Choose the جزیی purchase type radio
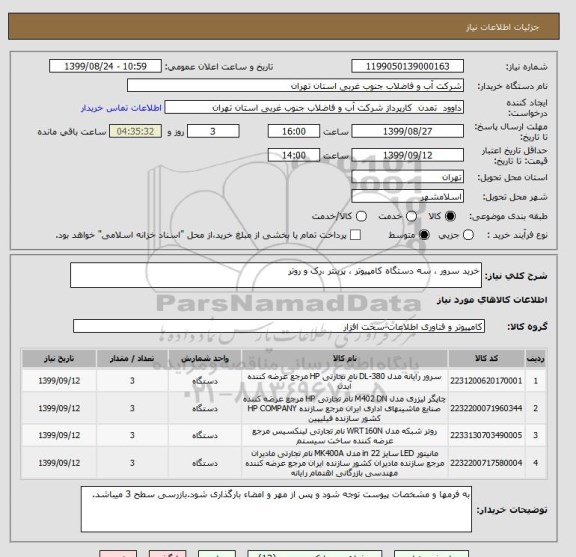576x557 pixels. pyautogui.click(x=468, y=235)
